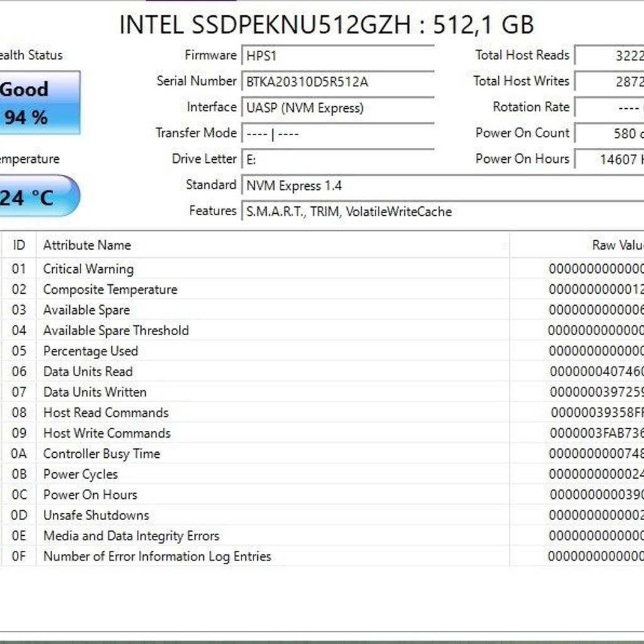Click the Standard field NVM Express 1.4
Viewport: 644px width, 644px height.
443,186
